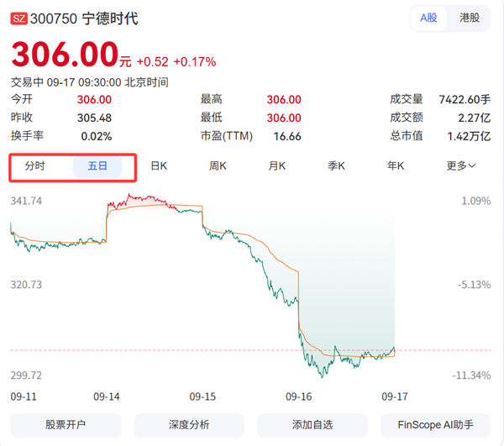
Task: Click the 09-11 date label
Action: coord(24,396)
